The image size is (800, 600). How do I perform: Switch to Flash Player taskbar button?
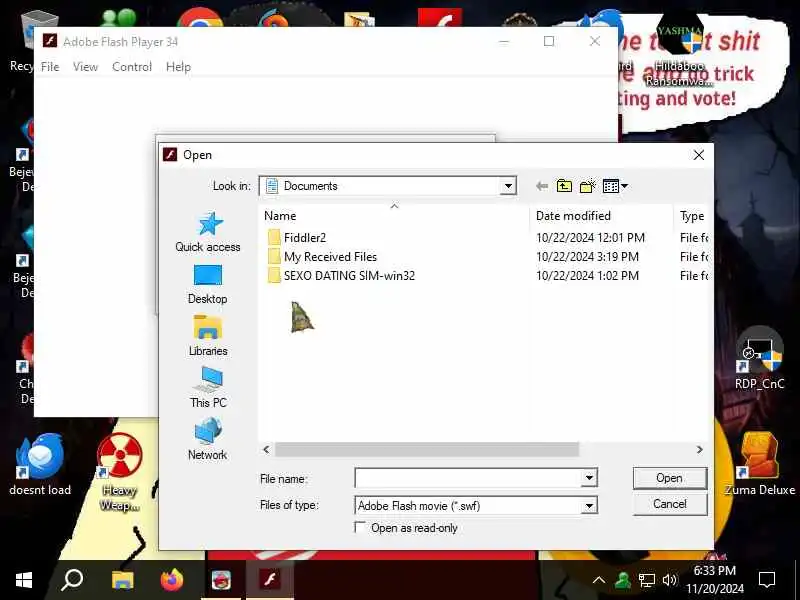[x=270, y=580]
